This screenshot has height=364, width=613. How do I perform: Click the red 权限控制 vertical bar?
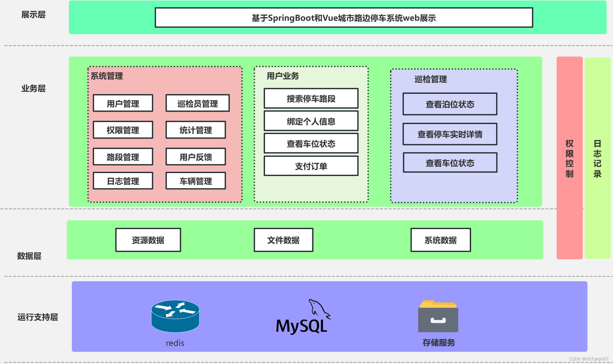569,158
